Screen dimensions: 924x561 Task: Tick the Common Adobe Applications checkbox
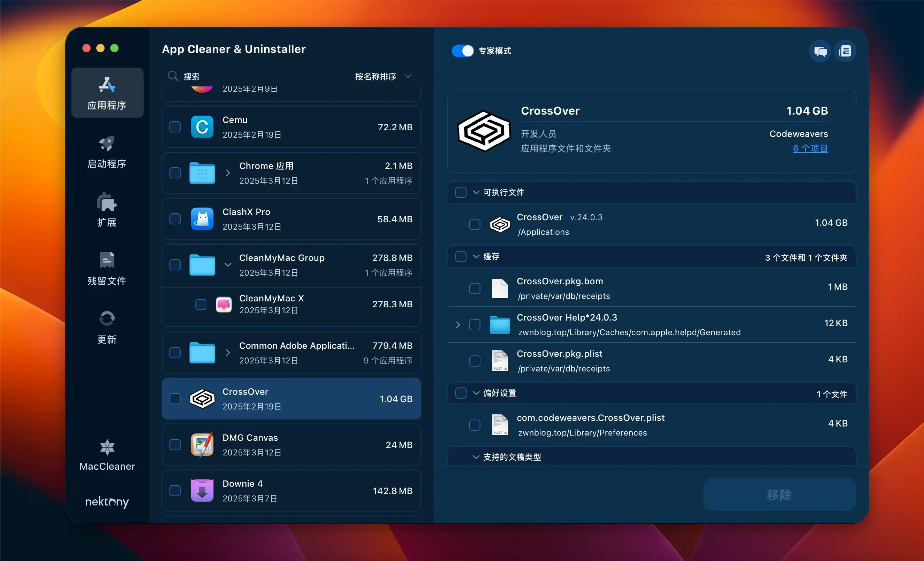pos(175,353)
